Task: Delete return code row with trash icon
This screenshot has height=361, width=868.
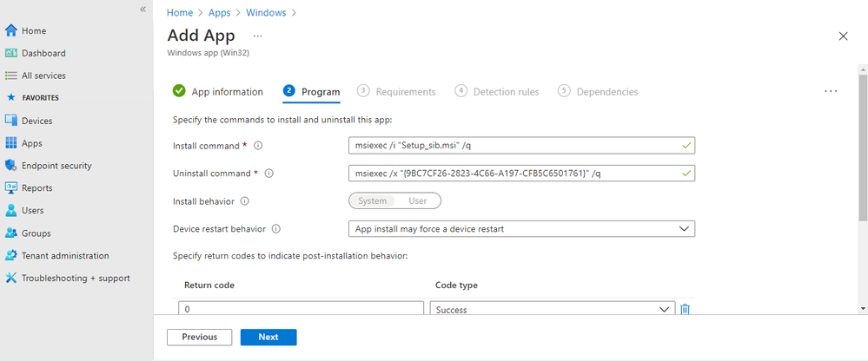Action: tap(685, 310)
